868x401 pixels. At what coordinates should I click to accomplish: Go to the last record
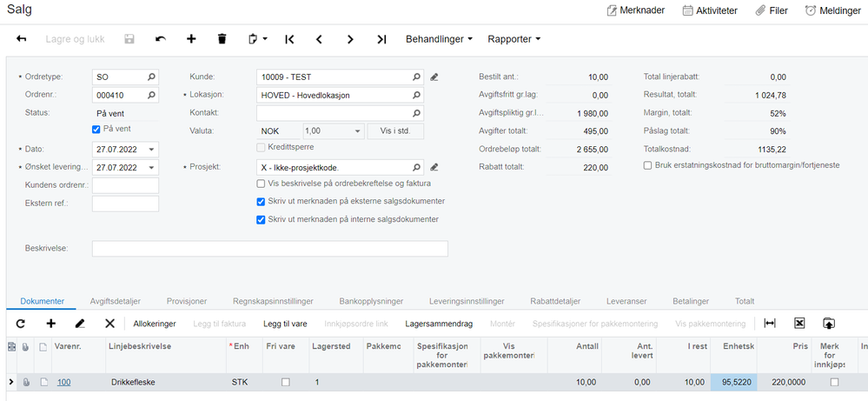(381, 39)
